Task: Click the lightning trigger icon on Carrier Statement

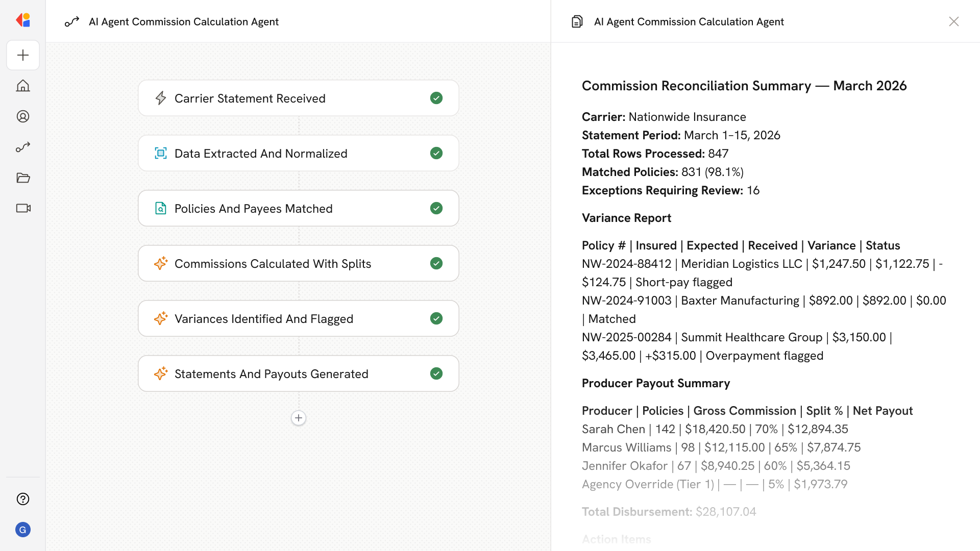Action: pos(161,98)
